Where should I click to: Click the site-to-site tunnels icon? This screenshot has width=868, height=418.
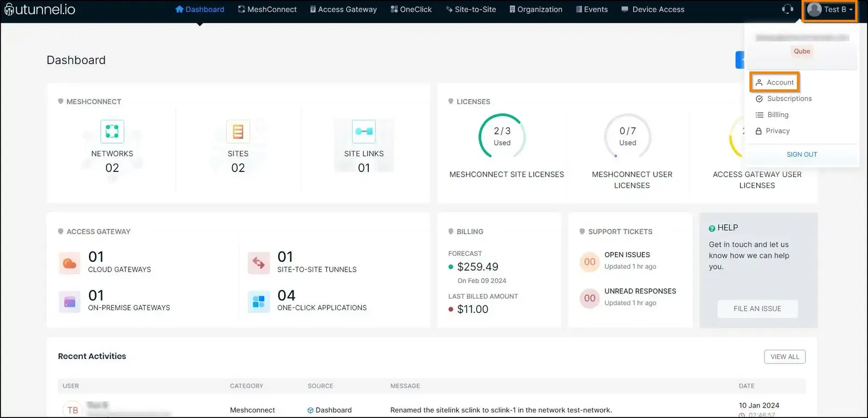259,263
